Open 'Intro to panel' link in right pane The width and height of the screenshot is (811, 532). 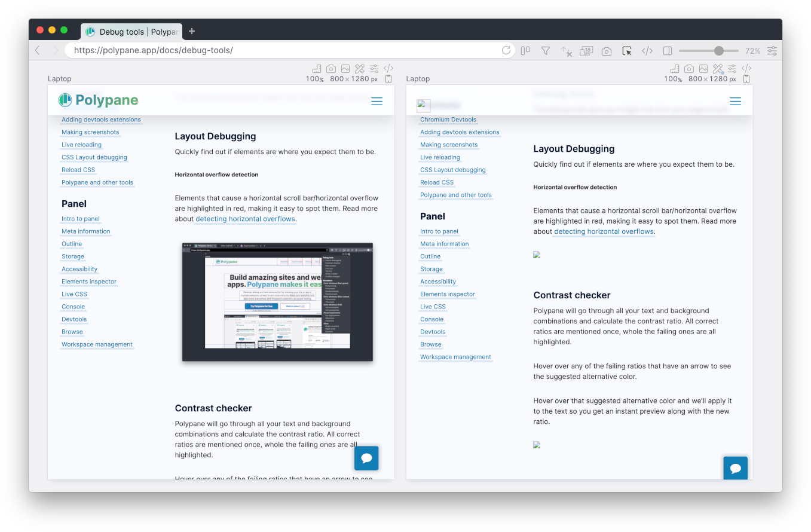click(x=439, y=231)
